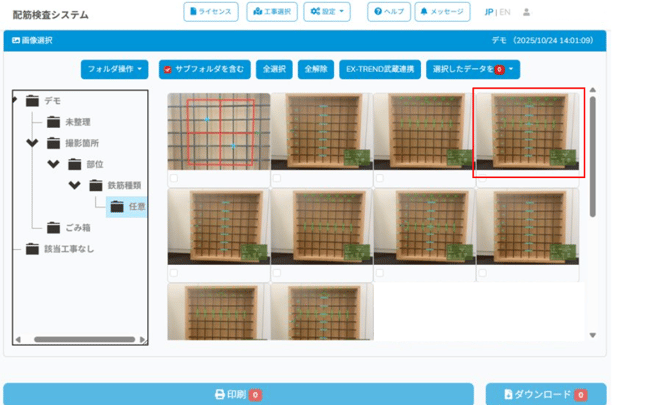Screen dimensions: 670x405
Task: Open the red-grid rebar thumbnail image
Action: (x=218, y=132)
